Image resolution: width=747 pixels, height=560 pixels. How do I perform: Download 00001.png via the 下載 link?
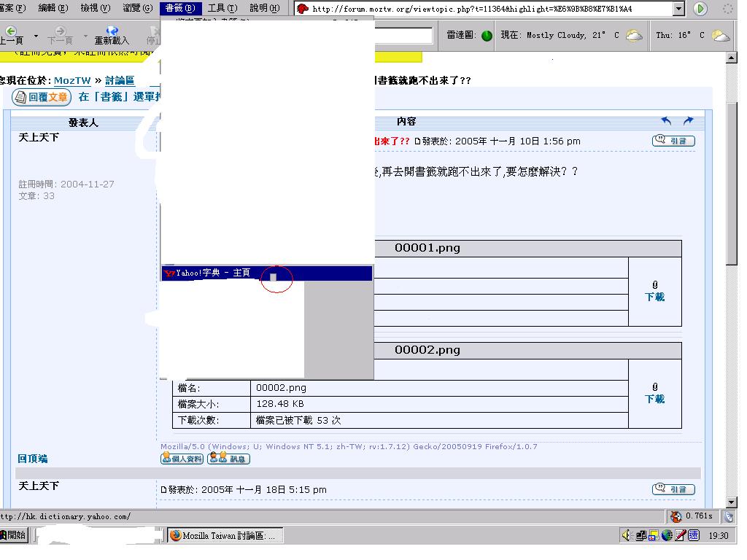(x=654, y=297)
